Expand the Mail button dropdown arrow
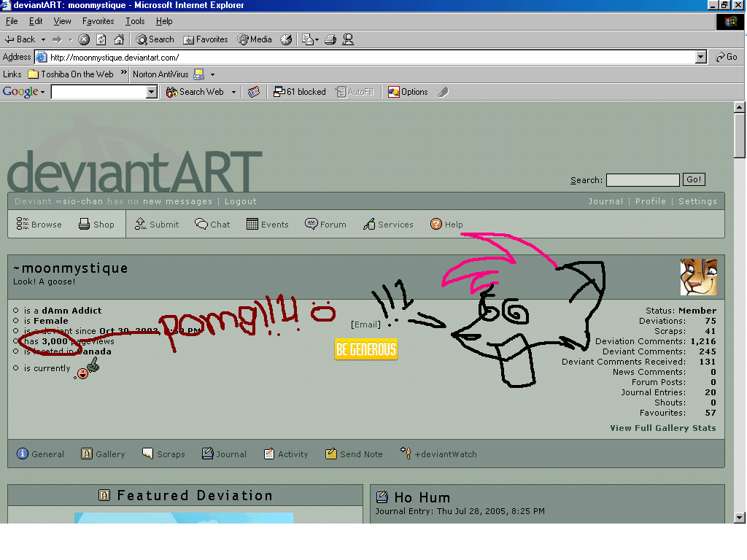The width and height of the screenshot is (747, 560). [x=317, y=39]
